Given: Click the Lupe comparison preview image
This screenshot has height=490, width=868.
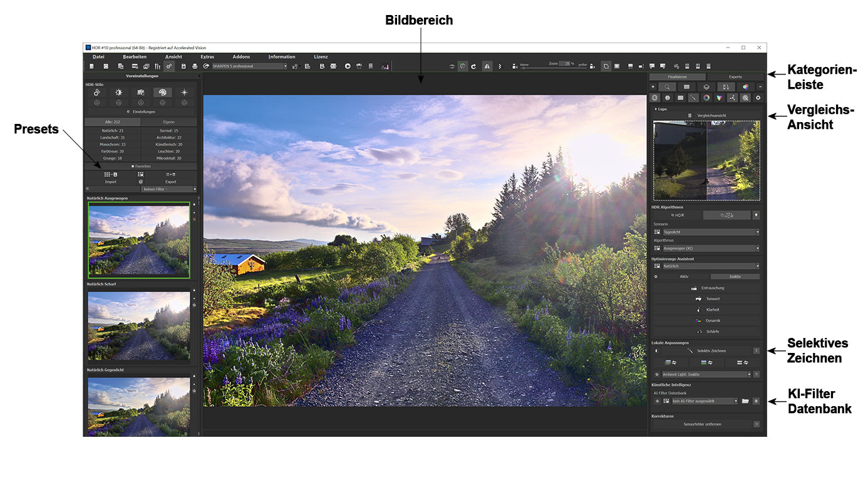Looking at the screenshot, I should [706, 160].
